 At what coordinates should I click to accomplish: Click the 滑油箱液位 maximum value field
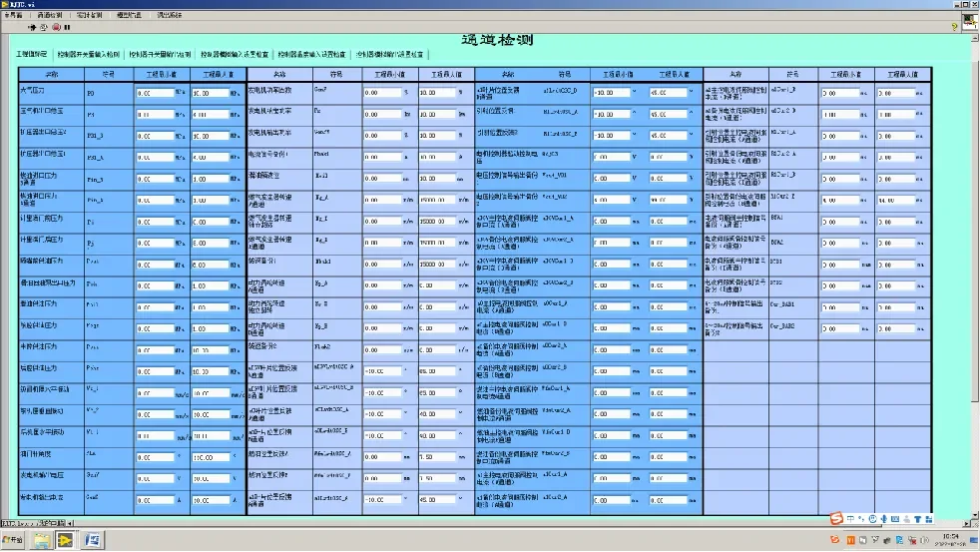(437, 178)
